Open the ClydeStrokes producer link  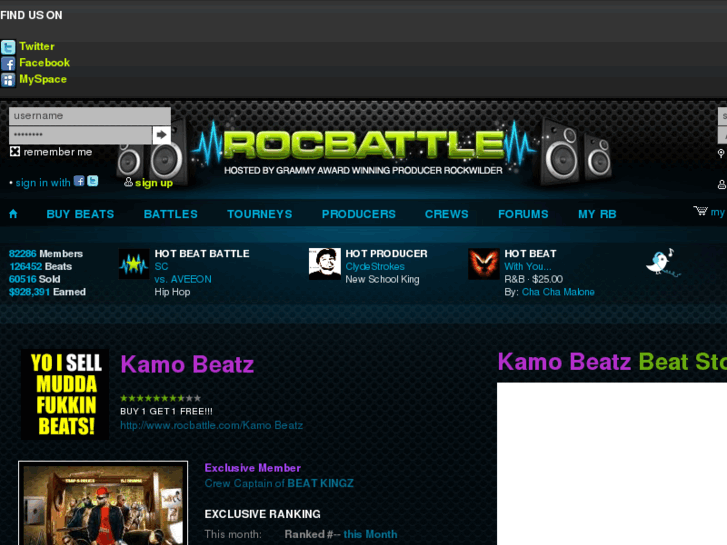coord(375,267)
